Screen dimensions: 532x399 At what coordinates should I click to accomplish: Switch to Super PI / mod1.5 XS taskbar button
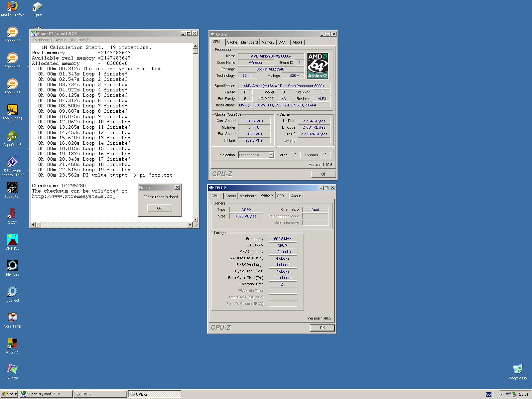click(46, 394)
